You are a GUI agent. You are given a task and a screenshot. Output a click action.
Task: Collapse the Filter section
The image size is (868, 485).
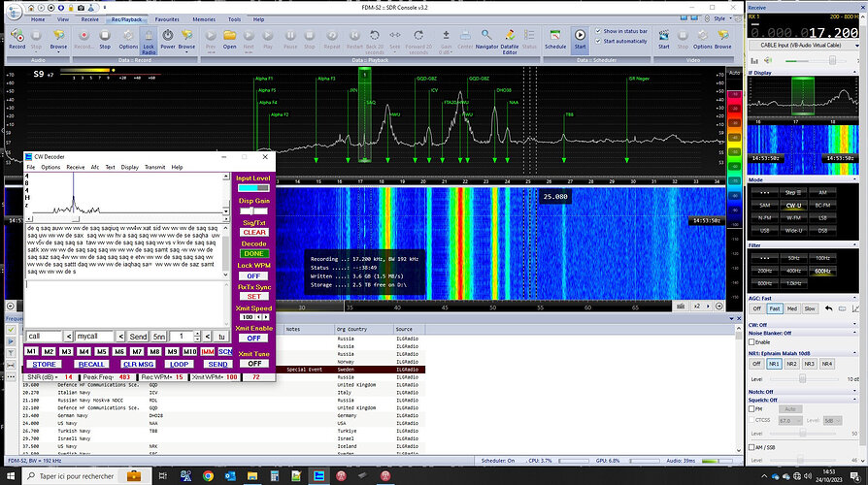pyautogui.click(x=854, y=245)
